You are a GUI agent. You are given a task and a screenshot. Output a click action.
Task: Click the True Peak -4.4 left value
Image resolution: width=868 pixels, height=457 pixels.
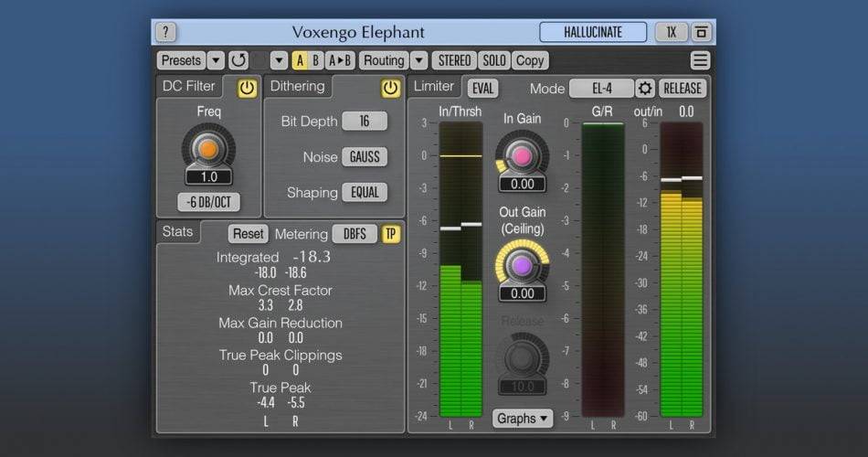tap(265, 403)
